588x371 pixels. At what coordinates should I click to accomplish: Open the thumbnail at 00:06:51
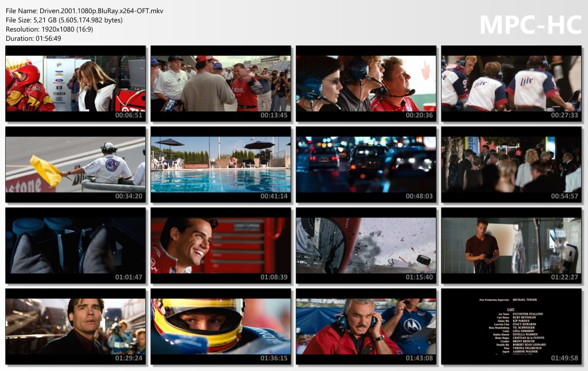point(76,83)
